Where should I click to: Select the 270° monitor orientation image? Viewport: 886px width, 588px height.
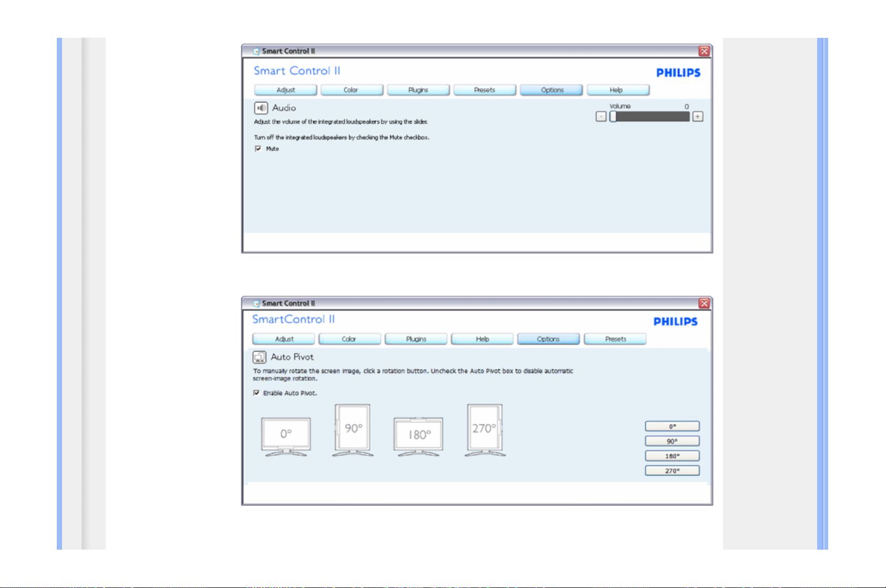click(x=485, y=430)
